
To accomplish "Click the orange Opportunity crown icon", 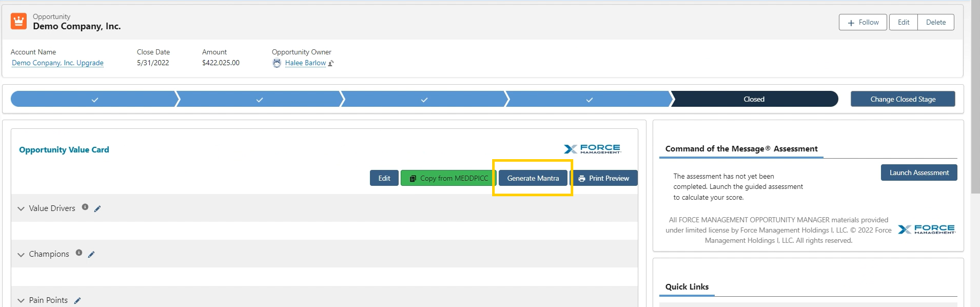I will pyautogui.click(x=19, y=22).
